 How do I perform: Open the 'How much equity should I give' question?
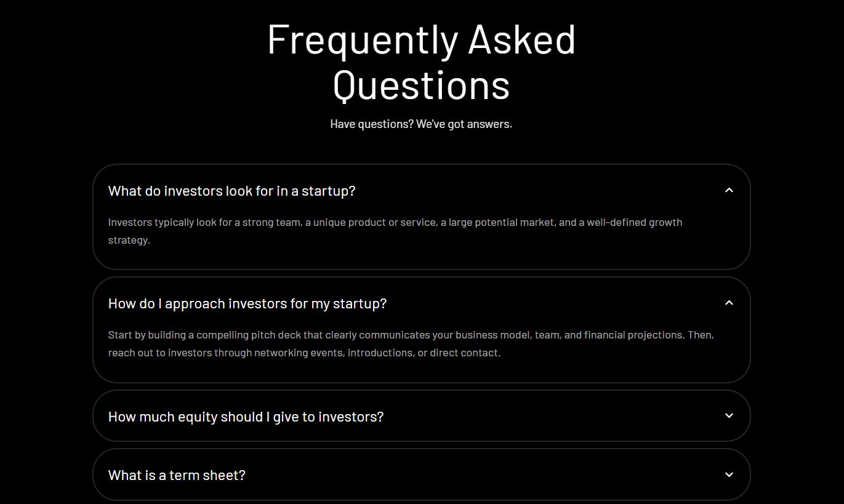(246, 417)
